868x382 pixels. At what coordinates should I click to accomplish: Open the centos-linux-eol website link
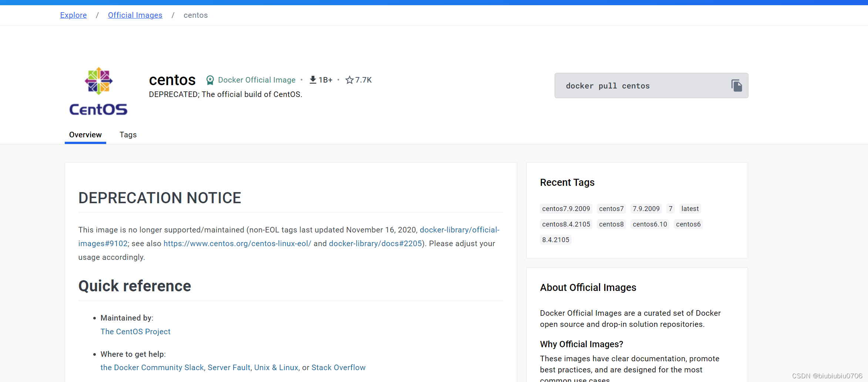click(x=237, y=243)
